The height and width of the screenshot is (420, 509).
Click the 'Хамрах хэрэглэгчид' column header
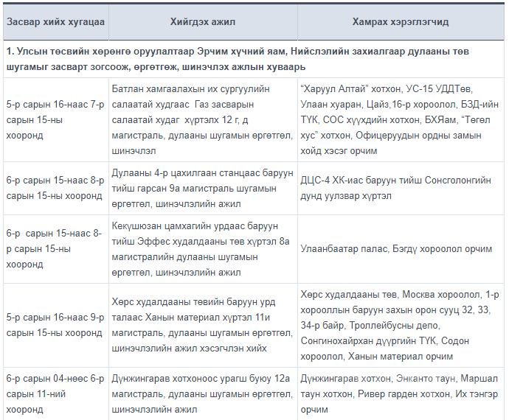click(x=401, y=22)
